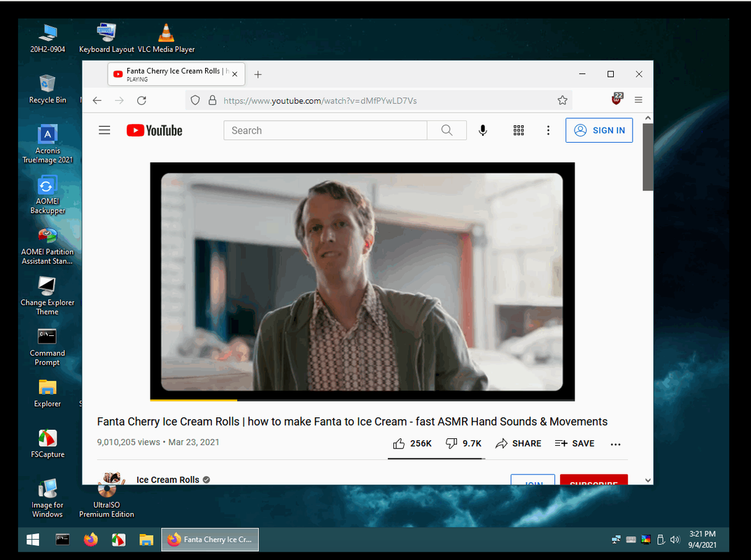
Task: Click the colorful display tray icon
Action: tap(645, 540)
